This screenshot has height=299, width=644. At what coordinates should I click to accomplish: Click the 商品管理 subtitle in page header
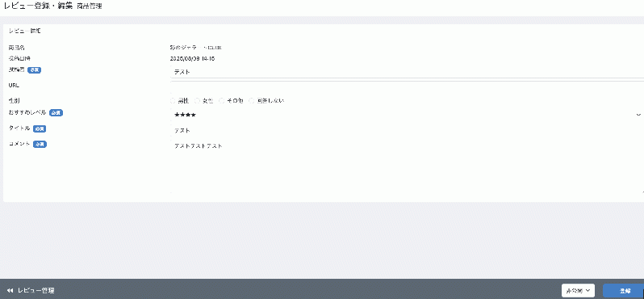[x=90, y=6]
